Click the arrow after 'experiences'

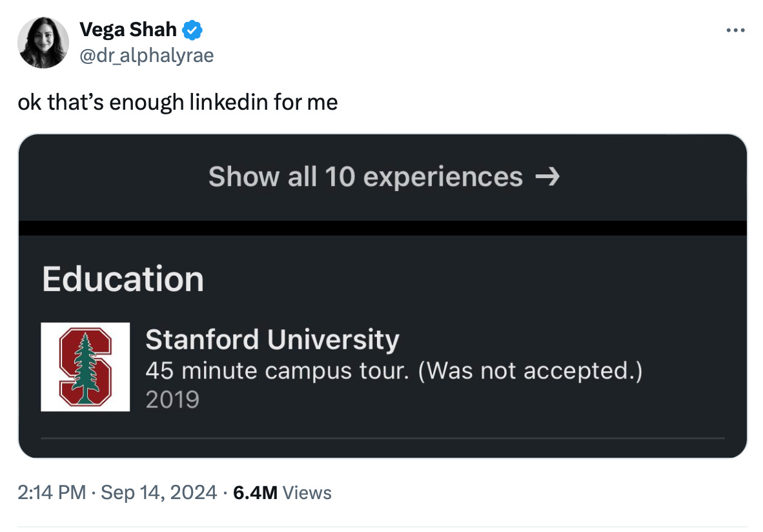[547, 177]
